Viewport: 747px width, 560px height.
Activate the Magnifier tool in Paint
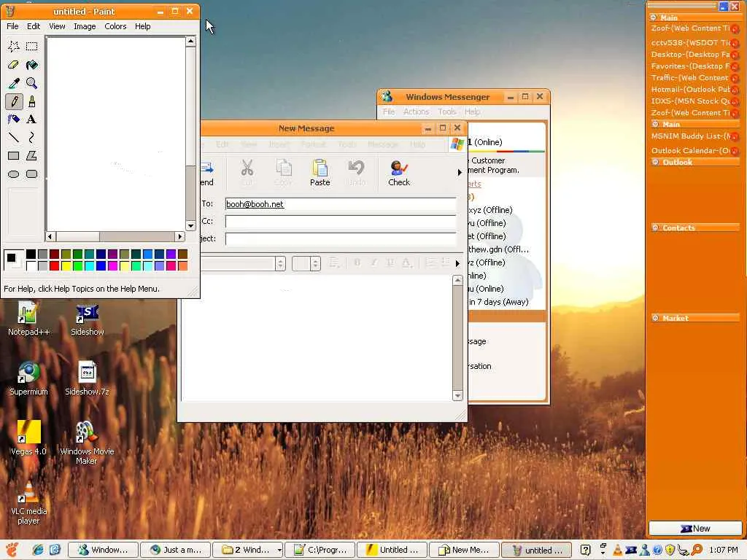click(32, 83)
